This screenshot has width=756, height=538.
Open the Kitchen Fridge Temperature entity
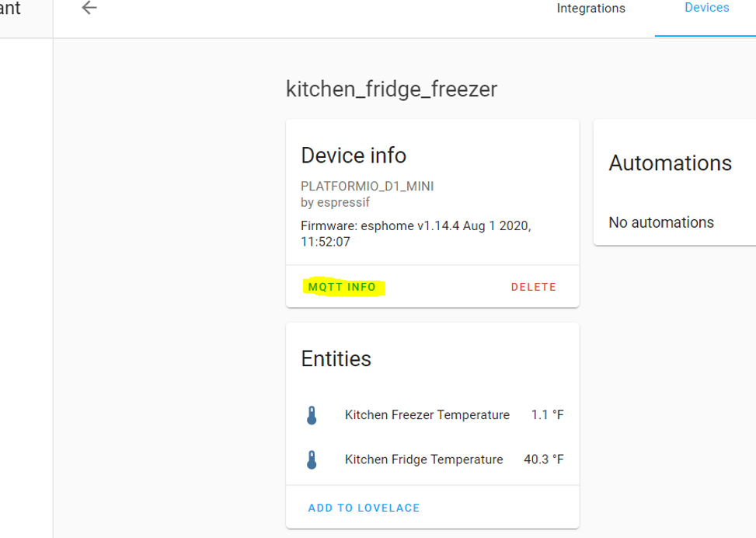point(433,459)
